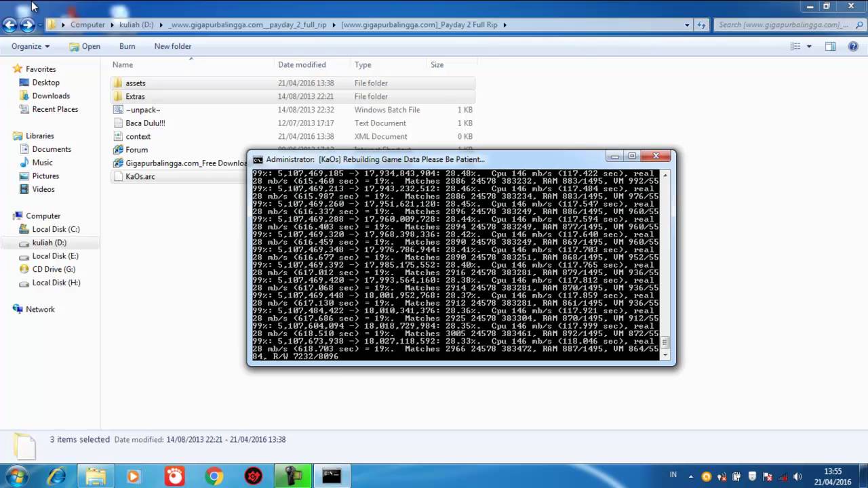Change view with the view icon
This screenshot has height=488, width=868.
point(795,46)
